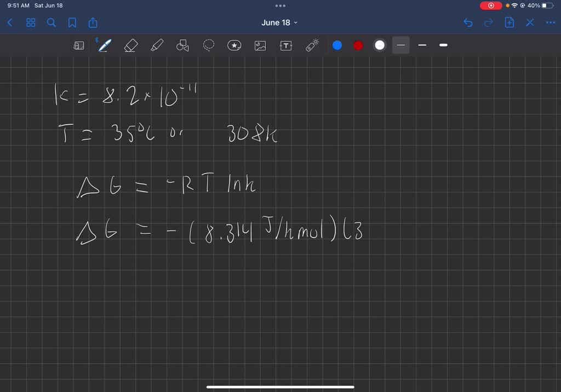This screenshot has width=561, height=392.
Task: Open multitasking three-dot menu at top
Action: point(280,5)
